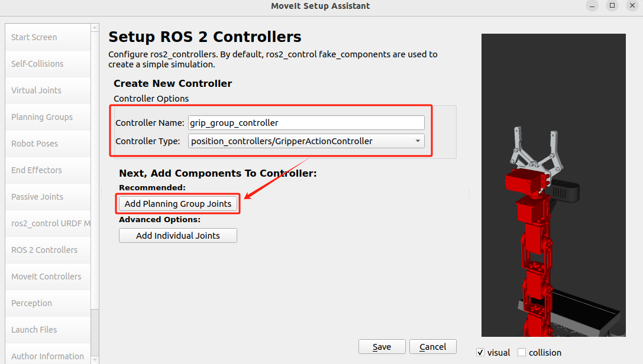Screen dimensions: 643x364
Task: Click the Controller Name input field
Action: [x=306, y=123]
